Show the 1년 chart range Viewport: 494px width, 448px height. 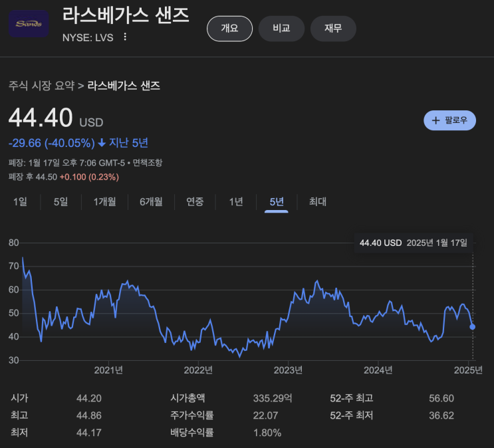[x=235, y=201]
